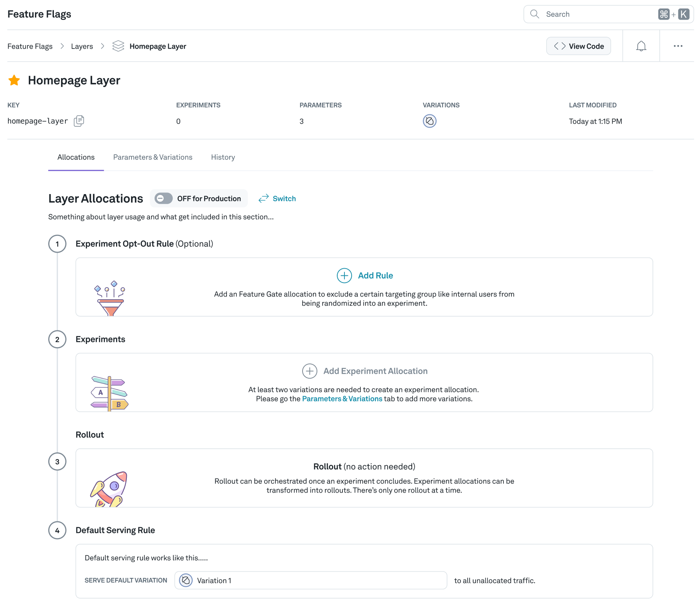Switch to the Parameters & Variations tab
Screen dimensions: 700x607
[153, 157]
